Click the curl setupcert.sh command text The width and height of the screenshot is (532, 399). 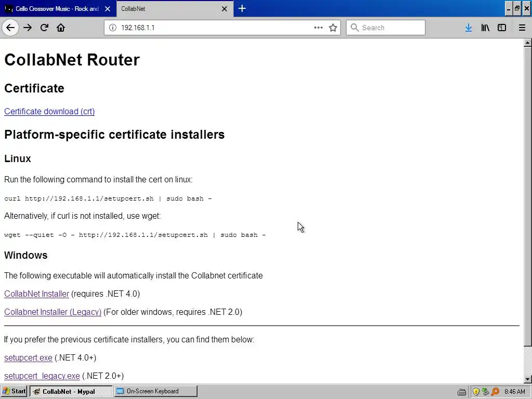pos(108,198)
